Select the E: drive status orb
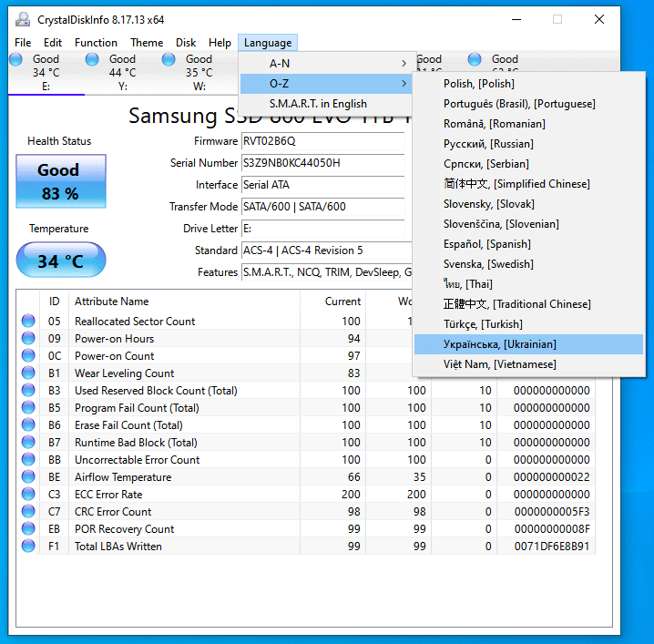Screen dimensions: 654x644 (x=15, y=59)
